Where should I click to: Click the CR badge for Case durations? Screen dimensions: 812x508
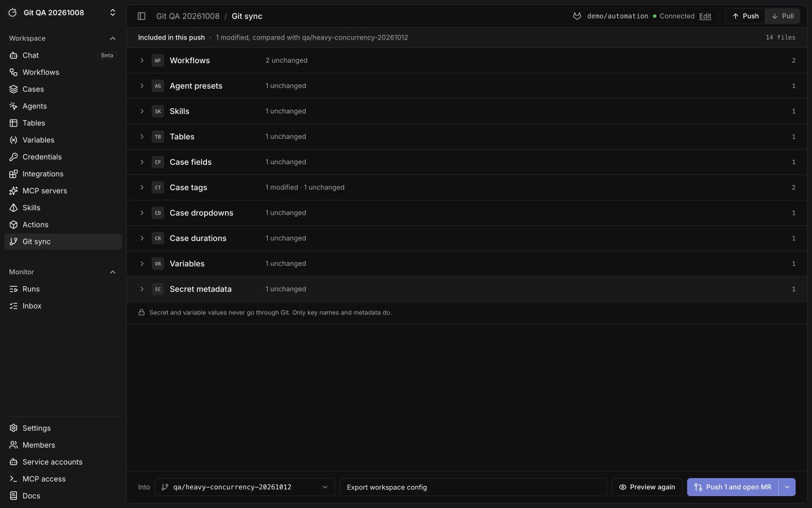click(x=158, y=238)
